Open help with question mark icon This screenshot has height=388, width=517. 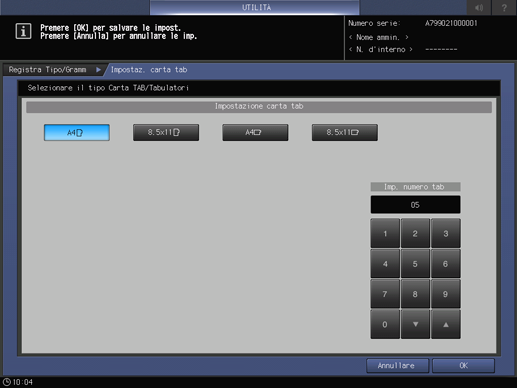(504, 7)
